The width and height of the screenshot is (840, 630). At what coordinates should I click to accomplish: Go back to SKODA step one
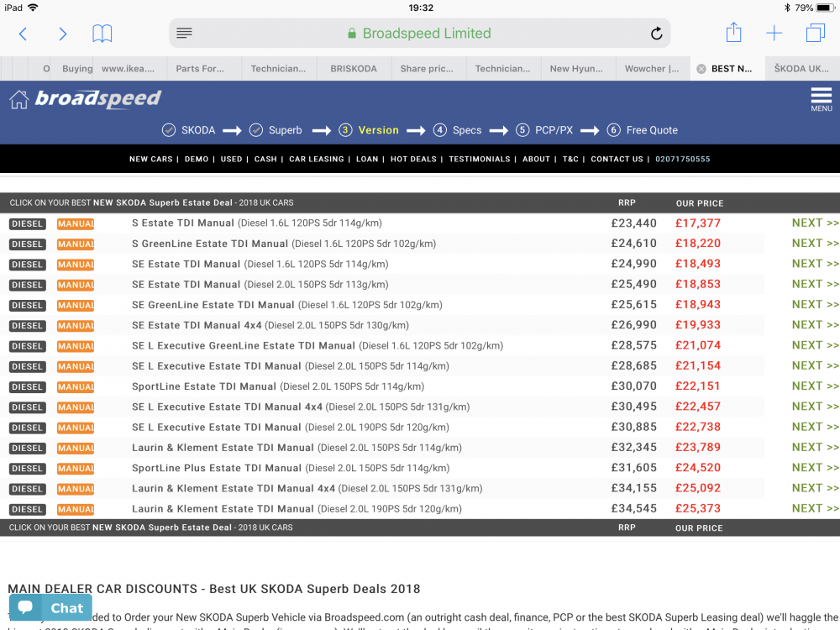(x=188, y=130)
